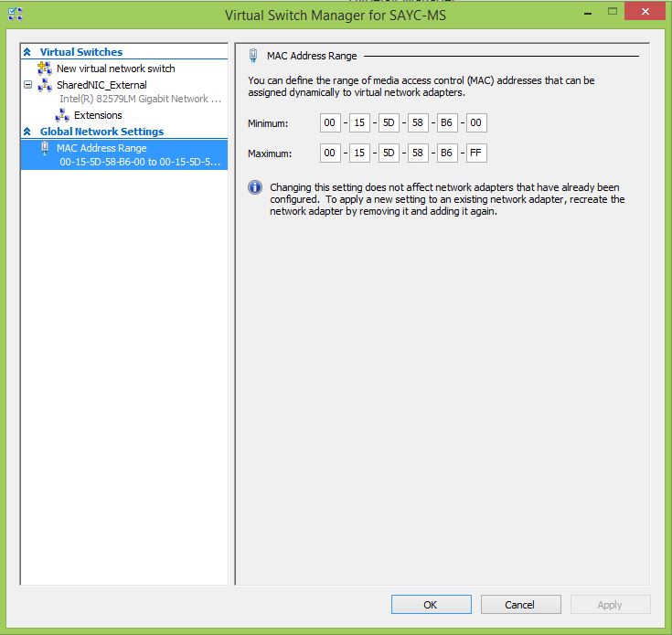This screenshot has height=635, width=672.
Task: Click the last Minimum octet field 00
Action: [x=476, y=123]
